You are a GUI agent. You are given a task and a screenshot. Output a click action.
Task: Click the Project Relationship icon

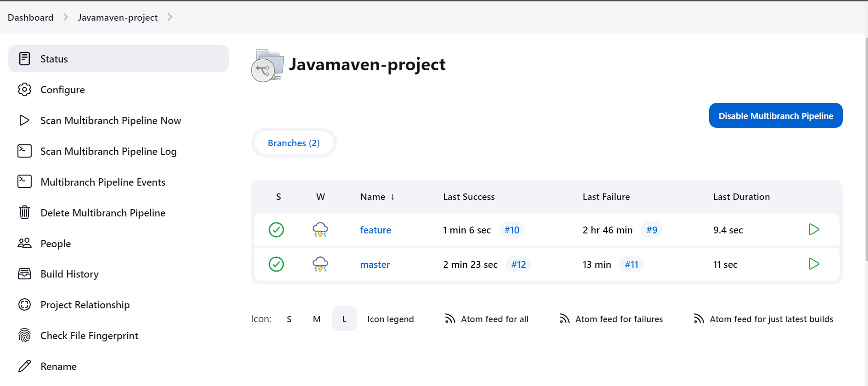[x=24, y=304]
